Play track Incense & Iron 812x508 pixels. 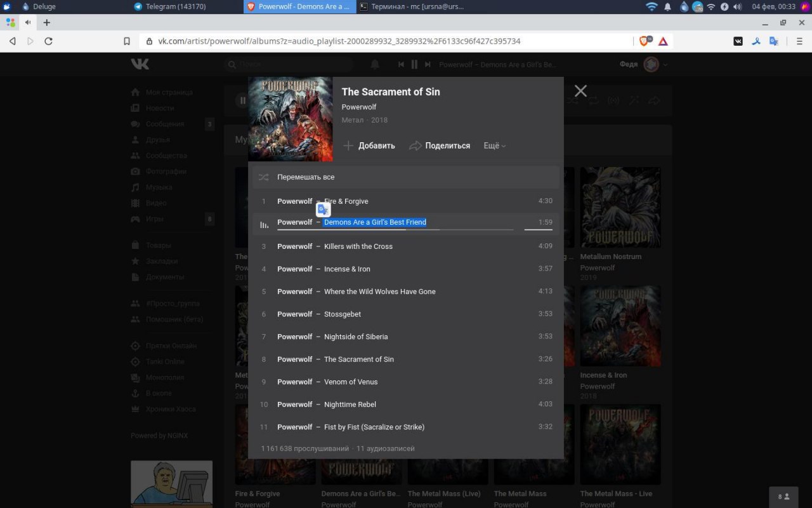(406, 269)
